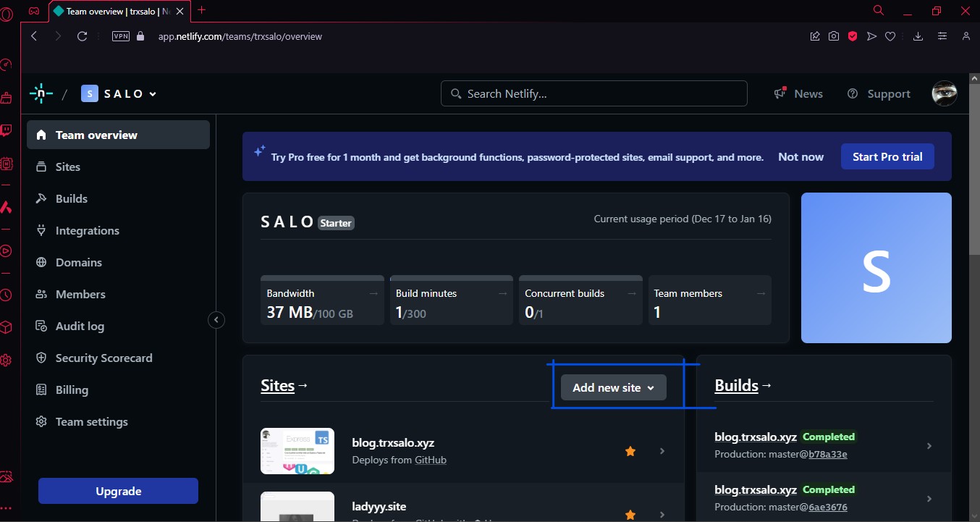Viewport: 980px width, 522px height.
Task: Expand the Add new site dropdown
Action: coord(614,387)
